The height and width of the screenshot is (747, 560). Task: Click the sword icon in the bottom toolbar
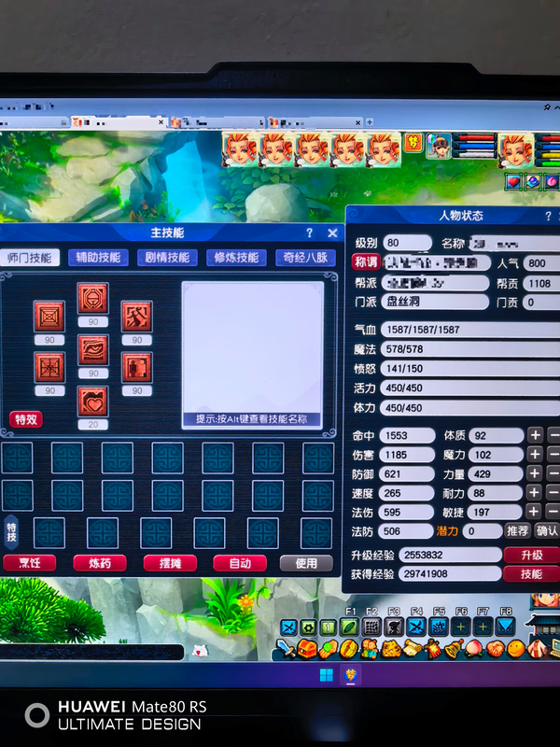[286, 648]
